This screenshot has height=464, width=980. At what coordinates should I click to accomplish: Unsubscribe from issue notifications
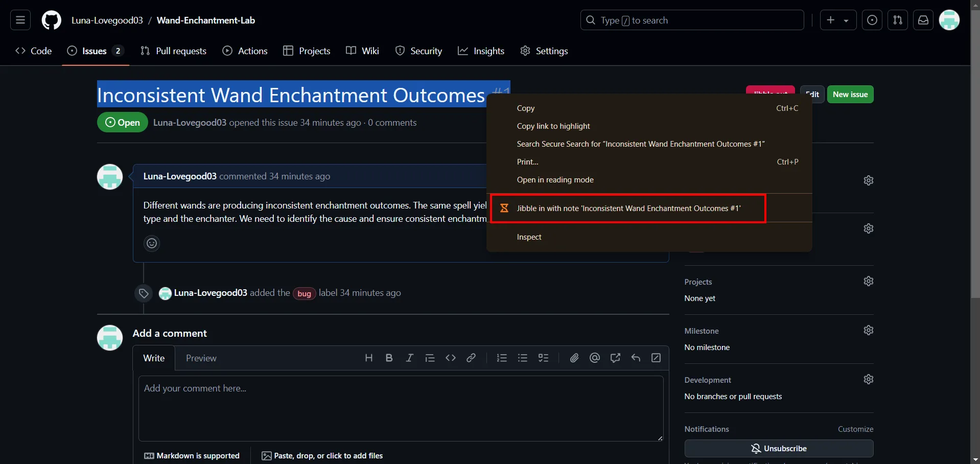[779, 449]
